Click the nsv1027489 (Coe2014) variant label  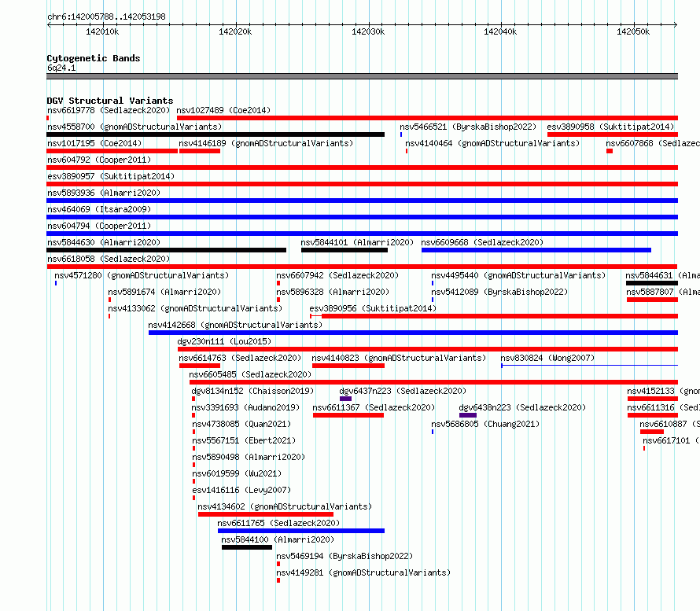[223, 110]
